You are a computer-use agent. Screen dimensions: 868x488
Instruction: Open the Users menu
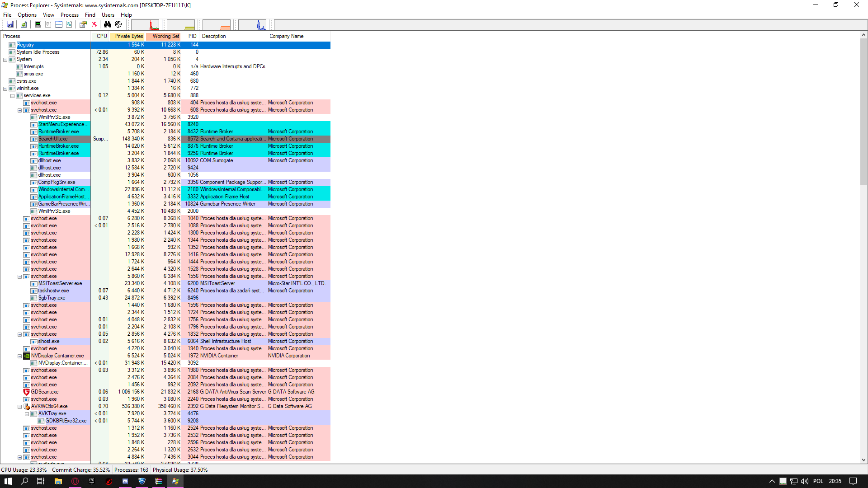pyautogui.click(x=108, y=15)
